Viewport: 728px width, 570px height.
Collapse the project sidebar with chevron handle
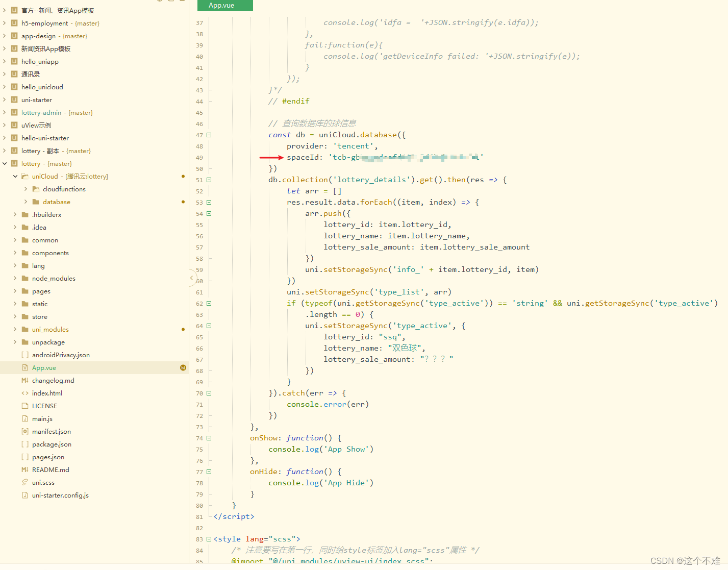point(192,278)
